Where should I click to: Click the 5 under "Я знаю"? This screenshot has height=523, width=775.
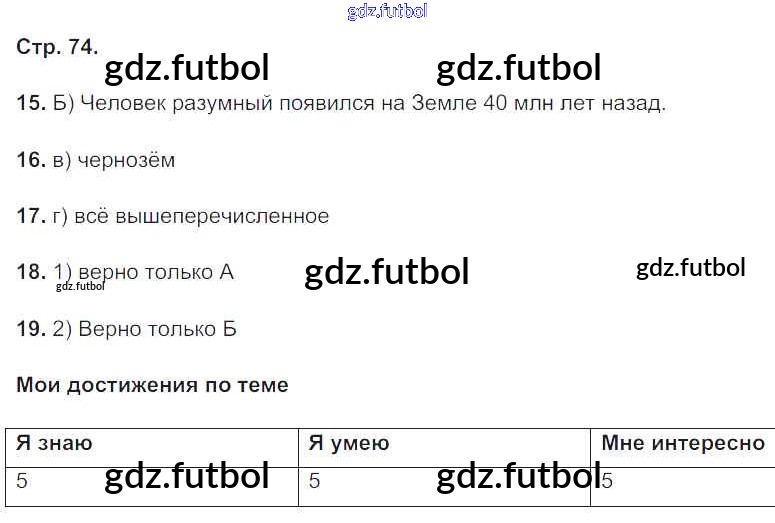22,481
